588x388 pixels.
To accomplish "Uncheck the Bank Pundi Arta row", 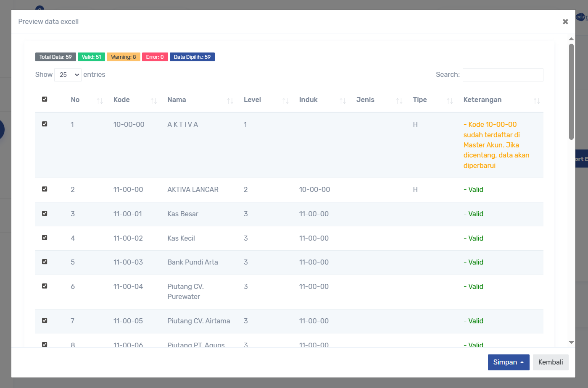I will click(x=45, y=262).
